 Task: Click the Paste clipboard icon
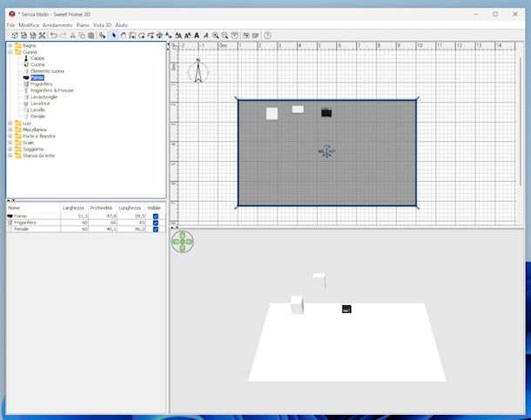point(91,35)
